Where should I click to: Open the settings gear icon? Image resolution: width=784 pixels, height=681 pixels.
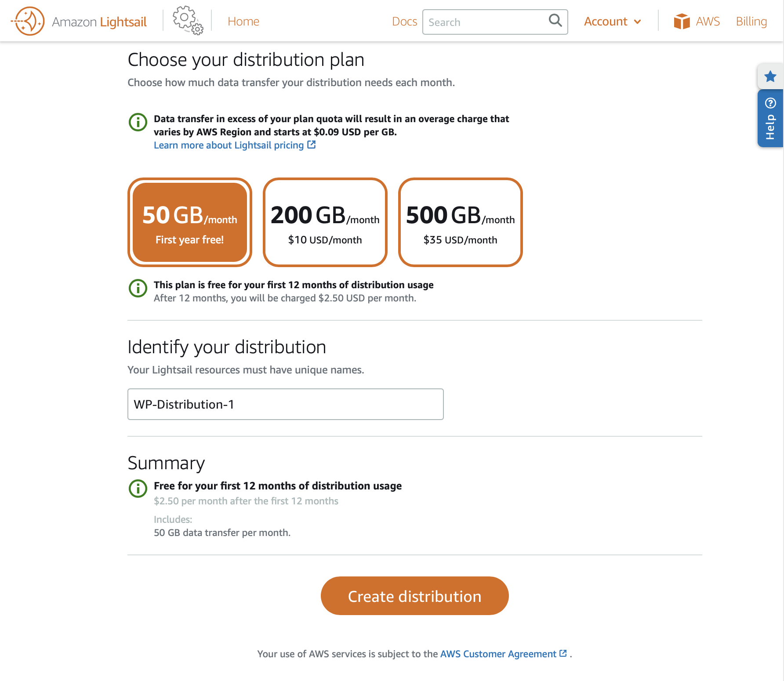pyautogui.click(x=188, y=20)
